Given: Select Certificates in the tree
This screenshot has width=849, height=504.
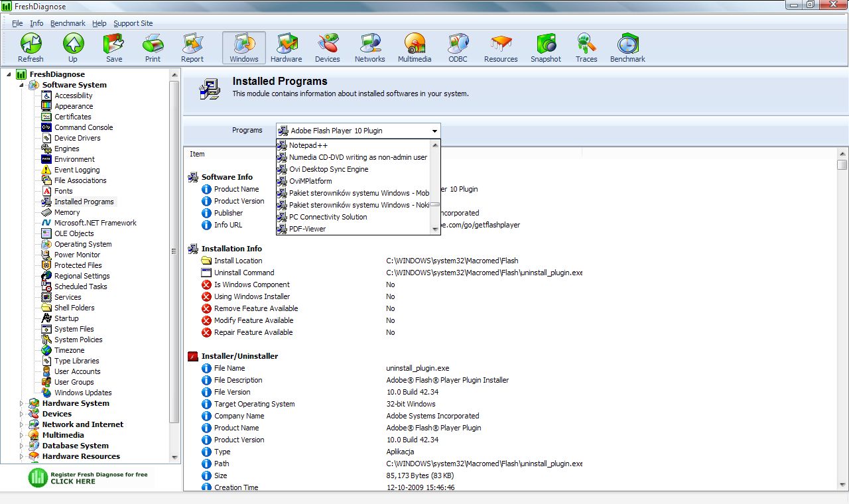Looking at the screenshot, I should pyautogui.click(x=72, y=117).
